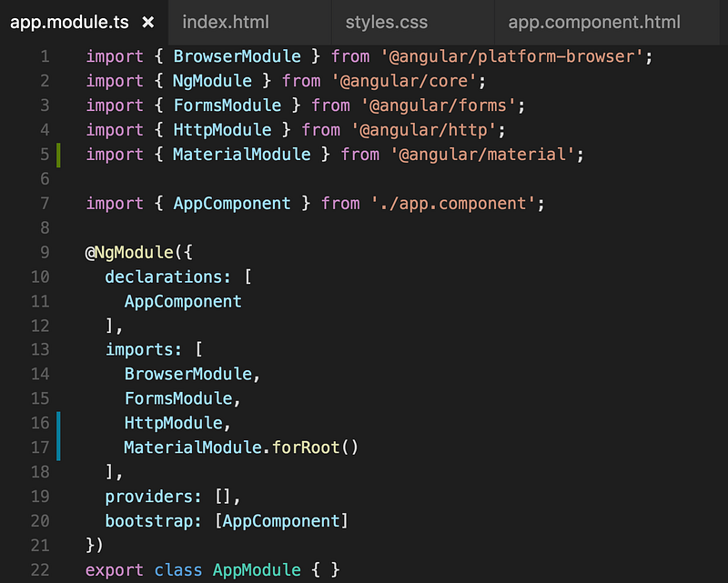Click the @NgModule decorator
Screen dimensions: 728x583
click(129, 253)
